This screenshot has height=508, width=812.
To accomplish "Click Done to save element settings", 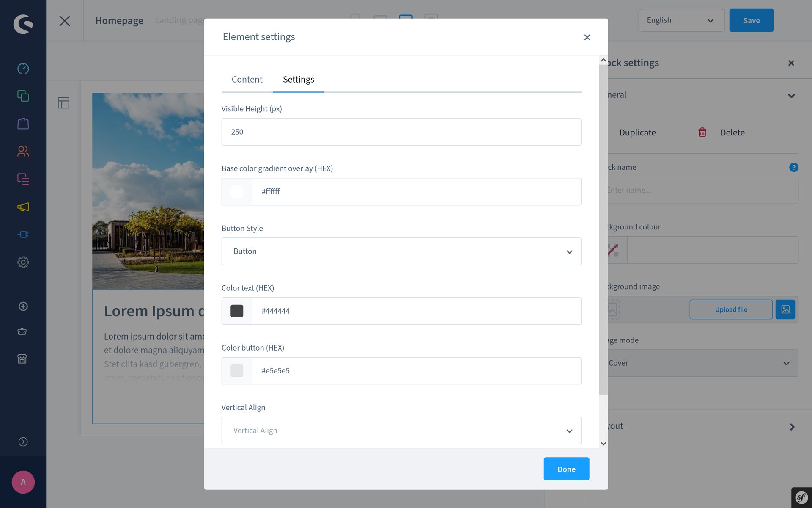I will [566, 469].
